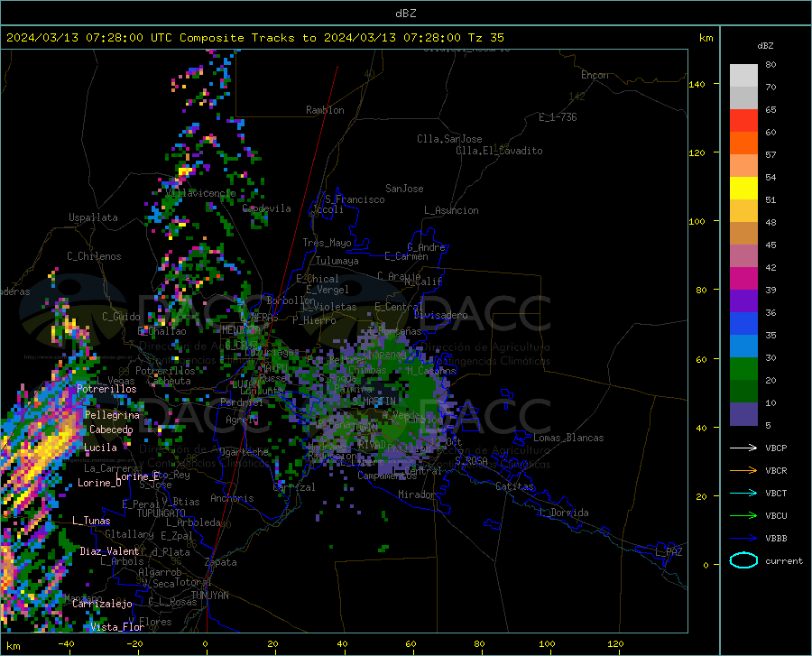
Task: Select the purple 36 dBZ color swatch
Action: pos(743,301)
